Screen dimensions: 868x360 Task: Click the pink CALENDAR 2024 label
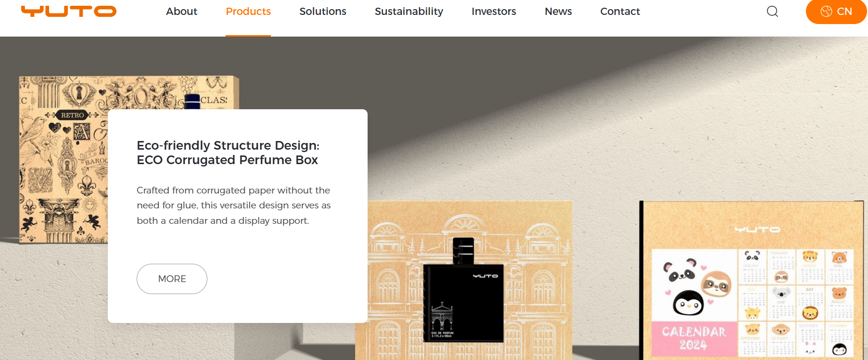[x=694, y=339]
